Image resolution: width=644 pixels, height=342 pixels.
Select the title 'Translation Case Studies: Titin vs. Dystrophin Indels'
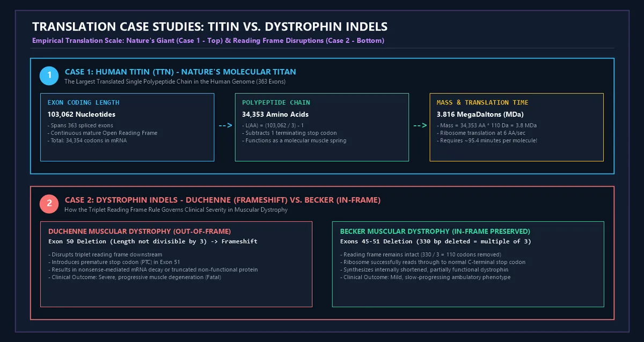210,27
